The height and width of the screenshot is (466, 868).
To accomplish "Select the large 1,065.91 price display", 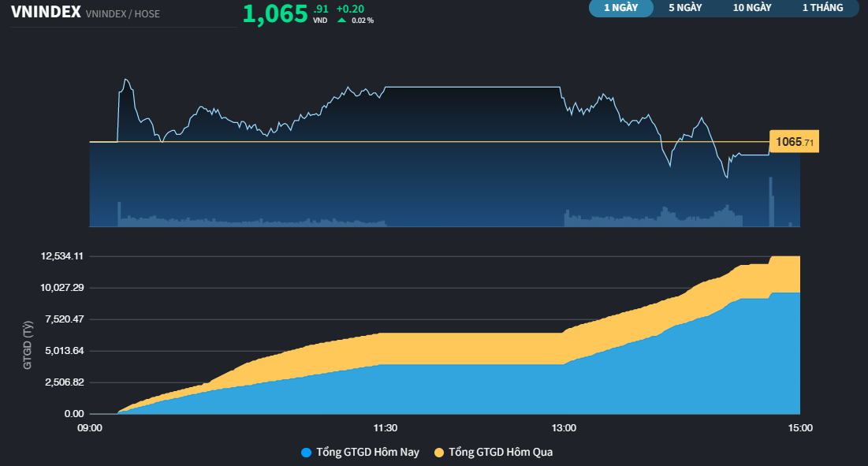I will pos(275,13).
